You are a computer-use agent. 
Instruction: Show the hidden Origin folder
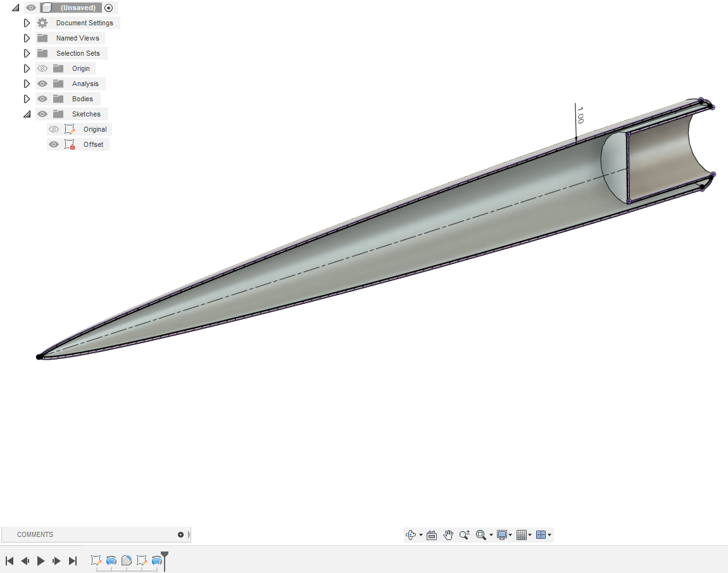pyautogui.click(x=42, y=69)
